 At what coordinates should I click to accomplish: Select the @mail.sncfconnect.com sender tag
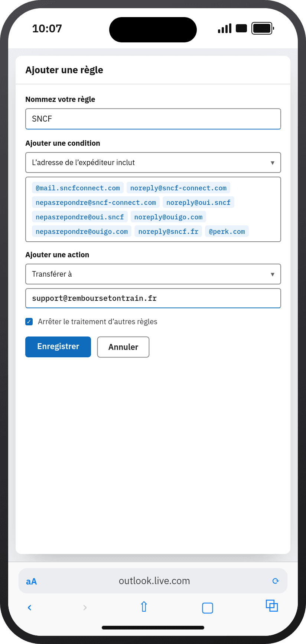78,188
